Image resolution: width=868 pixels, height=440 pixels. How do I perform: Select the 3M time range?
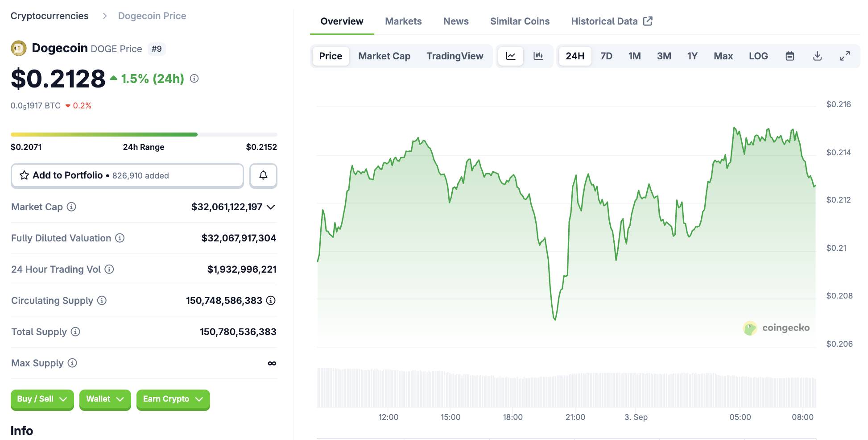pyautogui.click(x=664, y=56)
